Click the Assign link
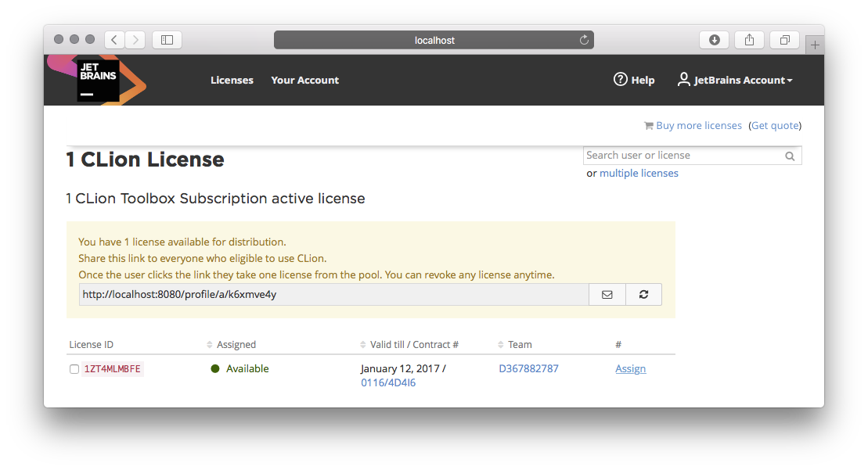 coord(630,369)
